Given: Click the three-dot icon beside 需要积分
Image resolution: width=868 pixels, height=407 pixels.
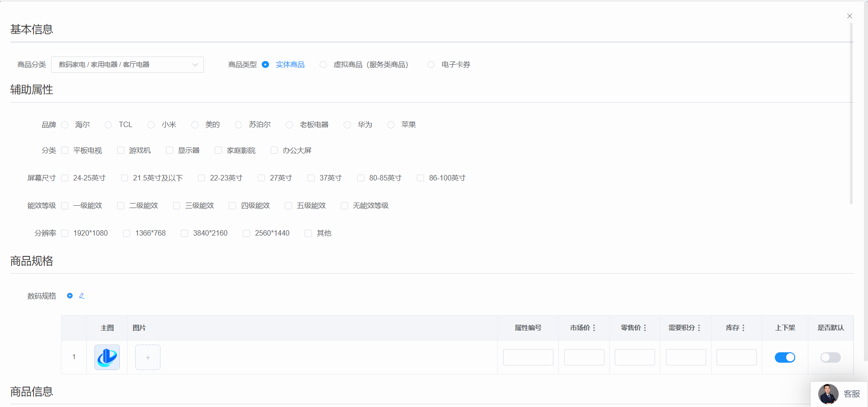Looking at the screenshot, I should click(x=699, y=328).
